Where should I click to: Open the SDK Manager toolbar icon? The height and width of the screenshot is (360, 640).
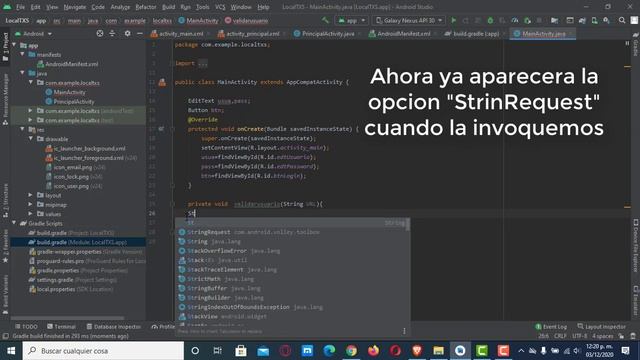[607, 20]
